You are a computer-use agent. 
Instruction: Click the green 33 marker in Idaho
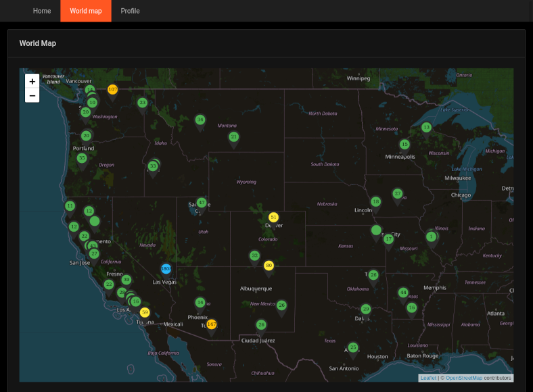153,166
